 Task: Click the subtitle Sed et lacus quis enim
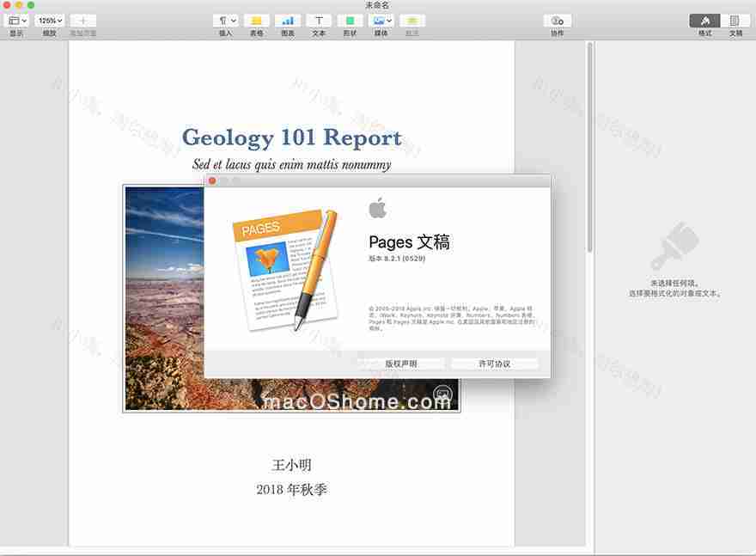click(x=292, y=164)
